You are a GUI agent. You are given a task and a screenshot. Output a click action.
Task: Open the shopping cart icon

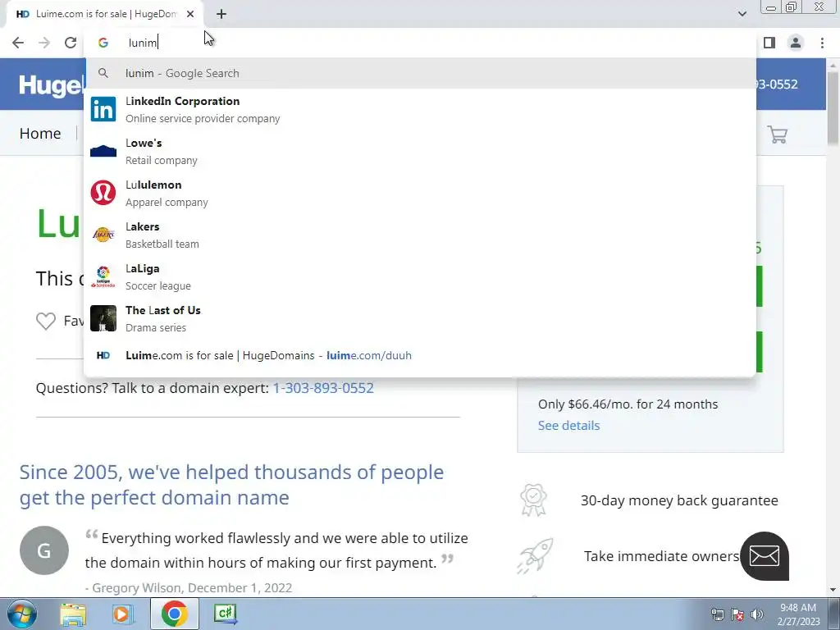(x=778, y=134)
